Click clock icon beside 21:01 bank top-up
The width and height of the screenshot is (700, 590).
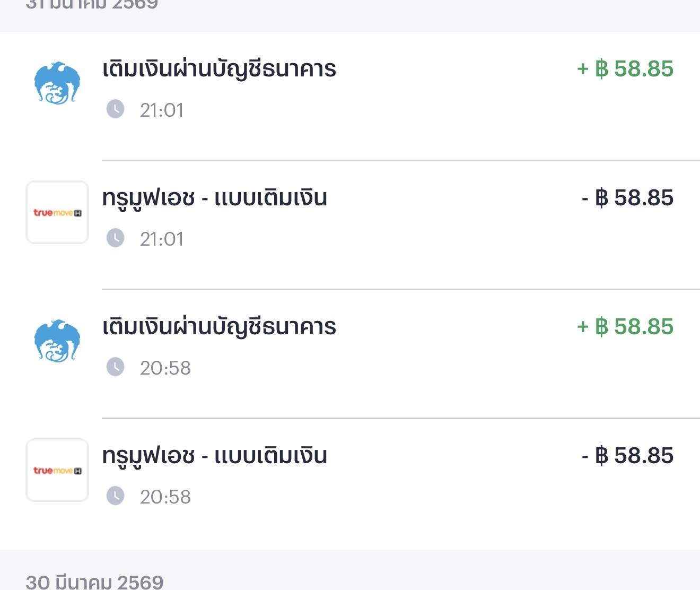tap(115, 109)
